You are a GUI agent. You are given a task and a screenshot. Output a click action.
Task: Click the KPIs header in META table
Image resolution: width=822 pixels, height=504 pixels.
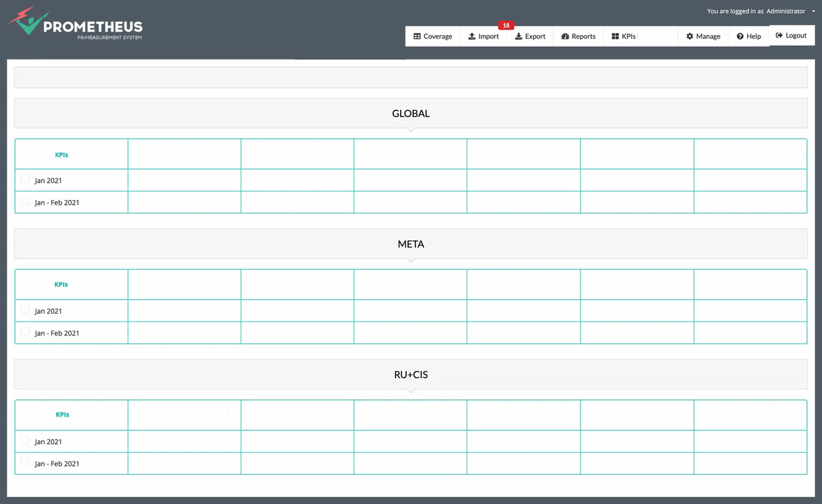point(61,284)
